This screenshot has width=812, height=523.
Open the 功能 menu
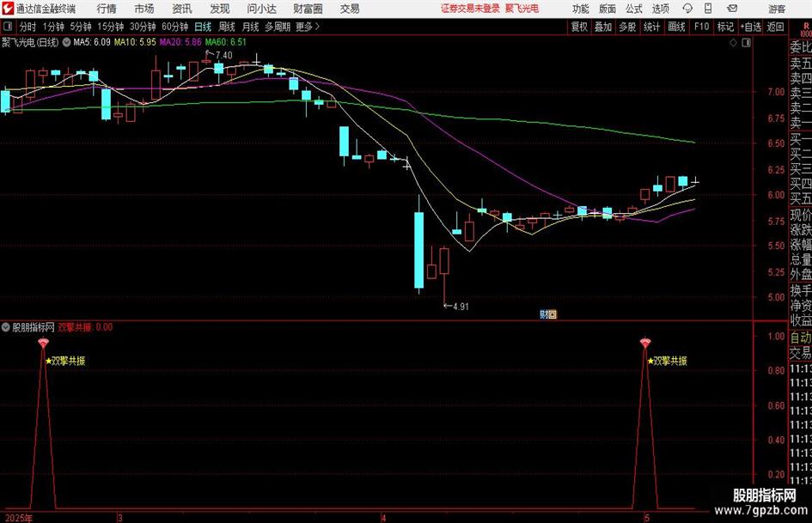pos(581,9)
